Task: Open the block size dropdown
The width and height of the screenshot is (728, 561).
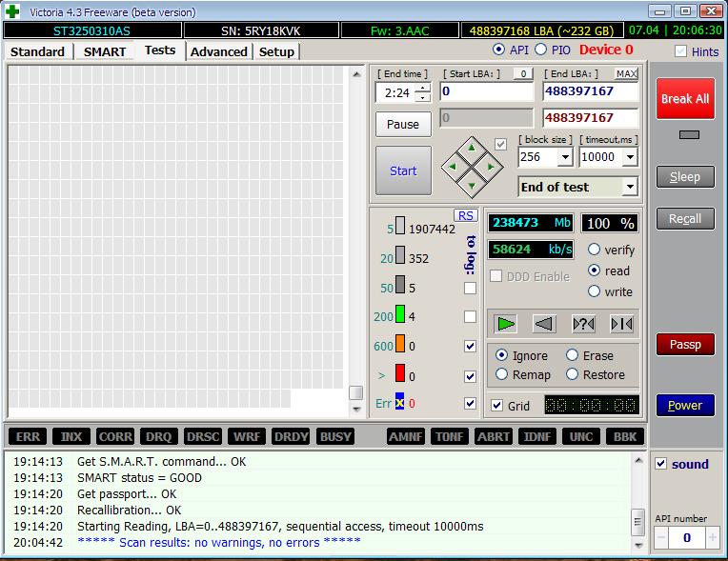Action: tap(564, 157)
